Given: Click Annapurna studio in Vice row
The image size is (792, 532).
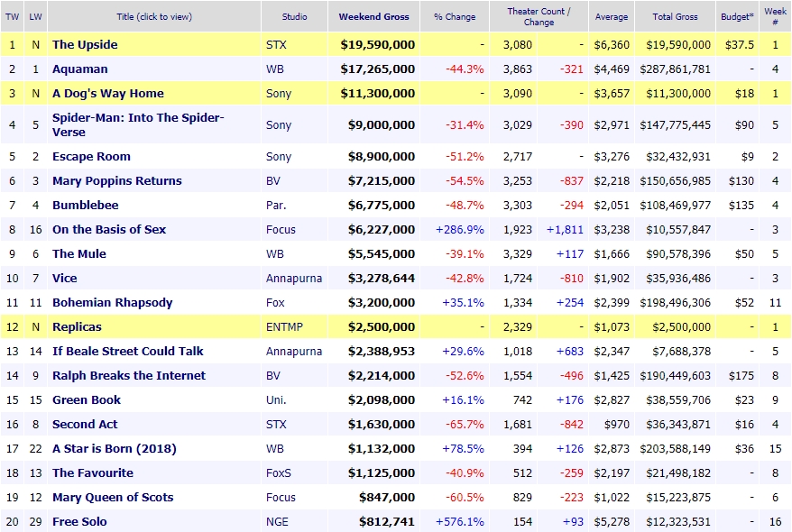Looking at the screenshot, I should click(x=294, y=278).
